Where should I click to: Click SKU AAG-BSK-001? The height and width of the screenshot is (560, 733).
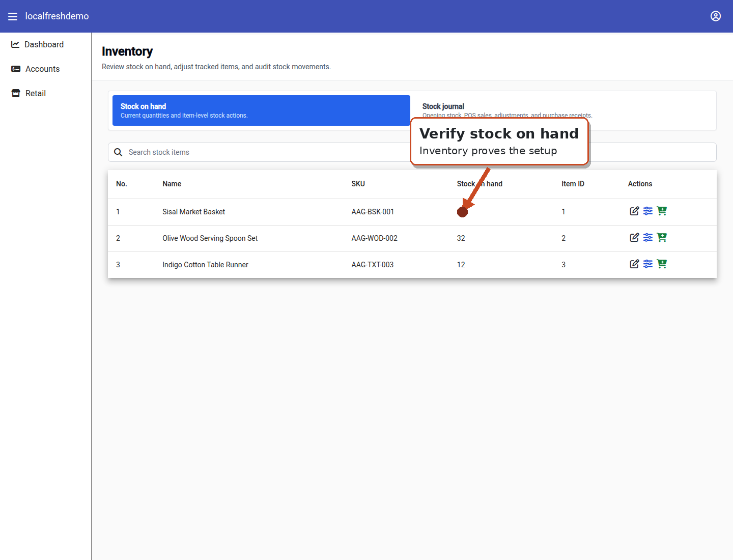tap(373, 212)
